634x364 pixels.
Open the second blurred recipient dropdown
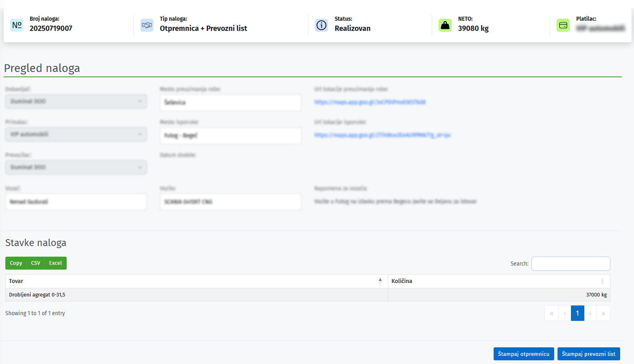point(76,134)
